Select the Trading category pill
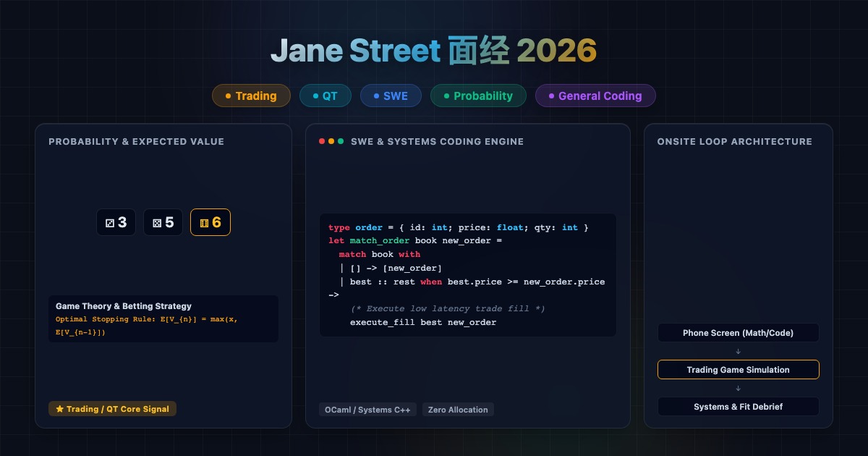This screenshot has height=456, width=868. click(251, 96)
